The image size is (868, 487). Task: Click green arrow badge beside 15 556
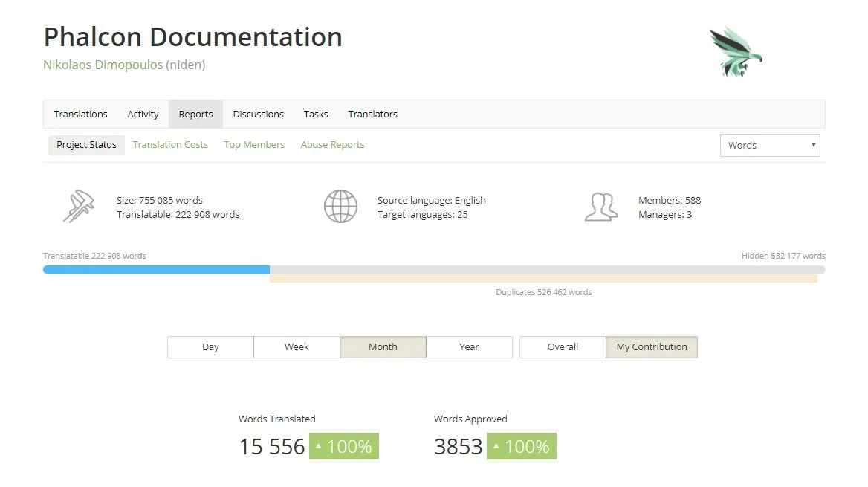344,446
